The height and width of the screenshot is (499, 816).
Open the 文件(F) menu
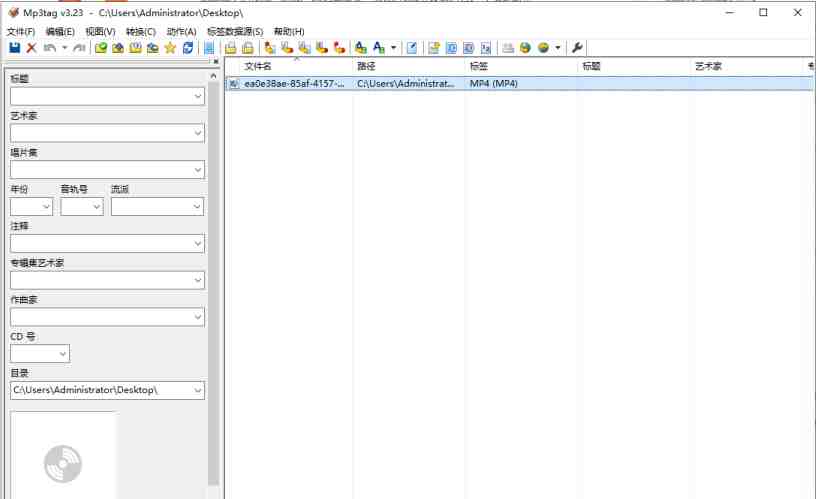click(x=20, y=32)
